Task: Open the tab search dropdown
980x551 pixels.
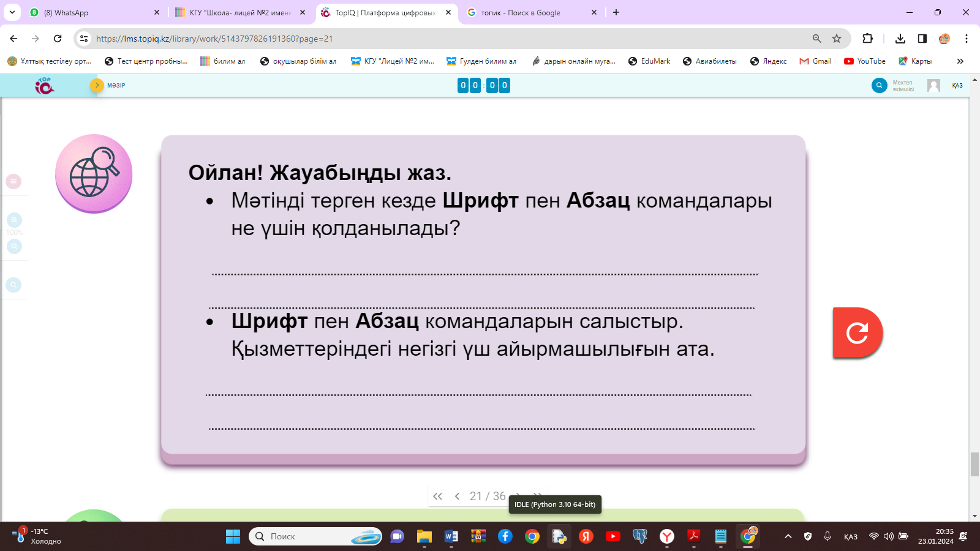Action: click(12, 12)
